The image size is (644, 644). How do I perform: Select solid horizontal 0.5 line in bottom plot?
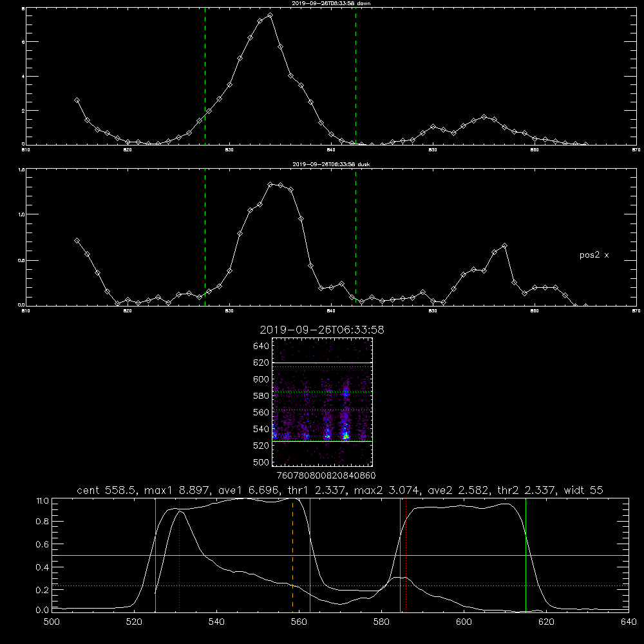coord(340,555)
